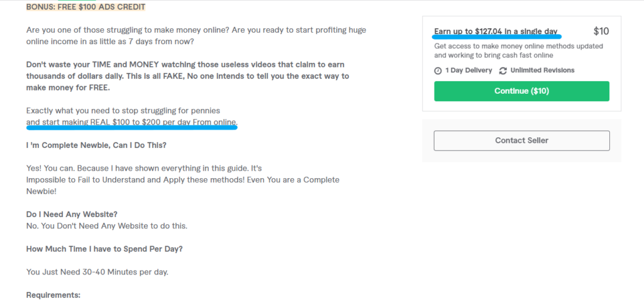Viewport: 644px width, 304px height.
Task: Click the revisions arrows icon
Action: (502, 70)
